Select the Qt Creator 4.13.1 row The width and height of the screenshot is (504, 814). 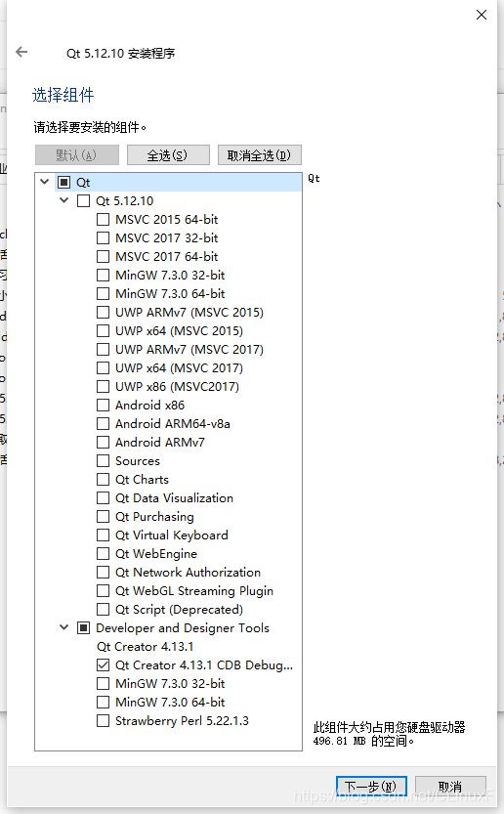[x=146, y=647]
